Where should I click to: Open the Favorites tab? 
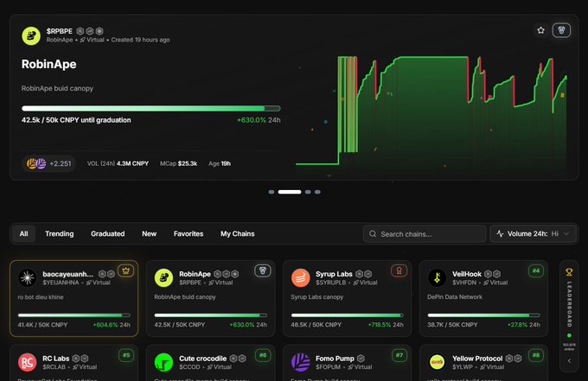(189, 234)
